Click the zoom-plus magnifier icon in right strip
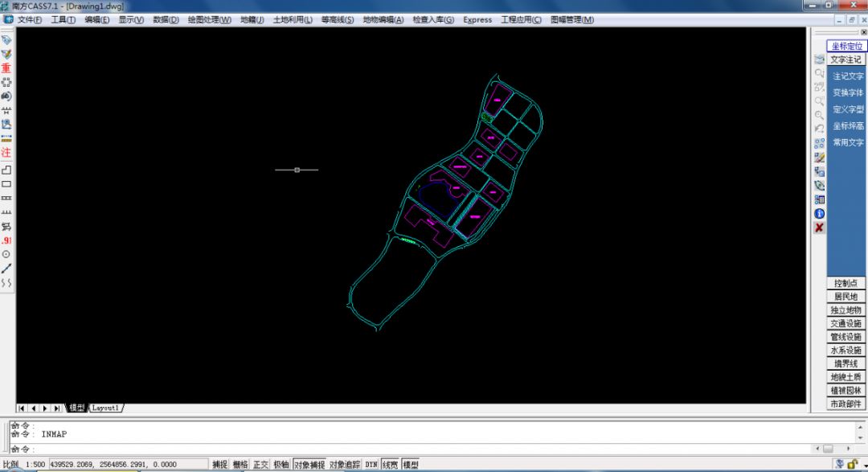This screenshot has height=472, width=868. [819, 115]
